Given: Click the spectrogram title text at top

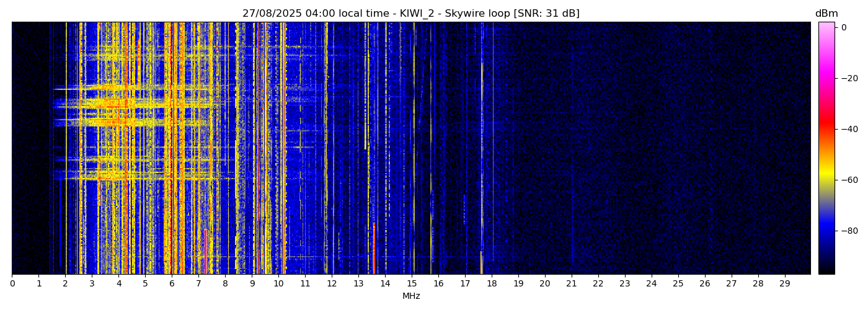Looking at the screenshot, I should 410,14.
